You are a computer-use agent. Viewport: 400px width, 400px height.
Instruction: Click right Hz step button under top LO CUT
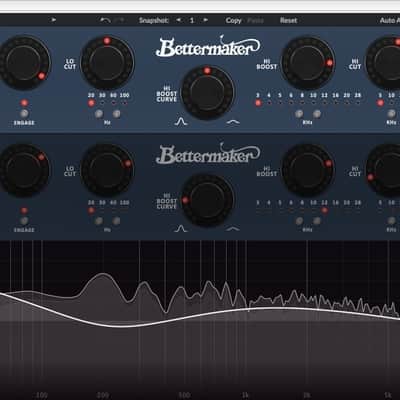click(x=116, y=114)
